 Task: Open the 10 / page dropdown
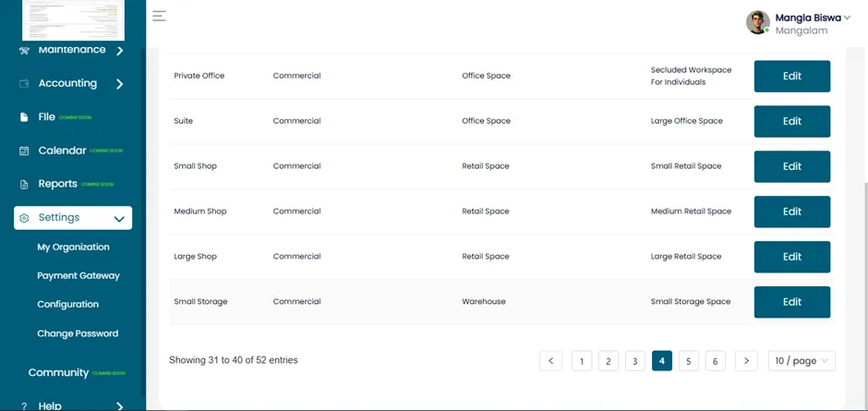(x=802, y=361)
